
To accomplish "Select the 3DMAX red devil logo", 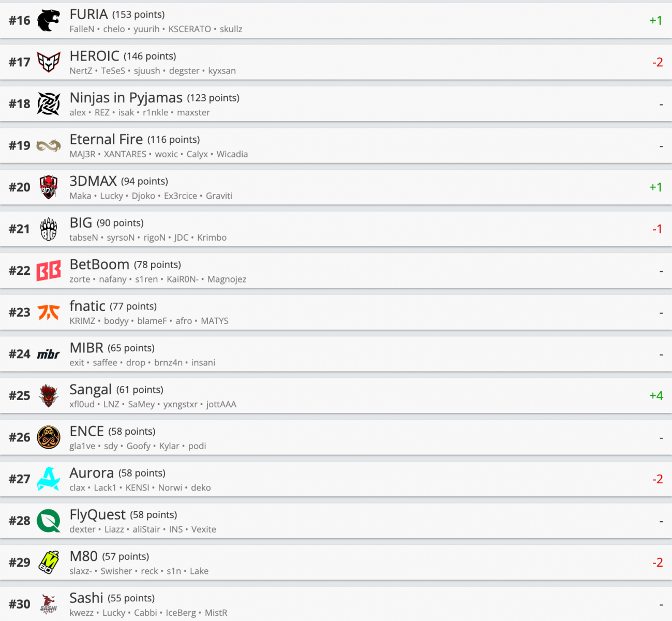I will tap(49, 187).
